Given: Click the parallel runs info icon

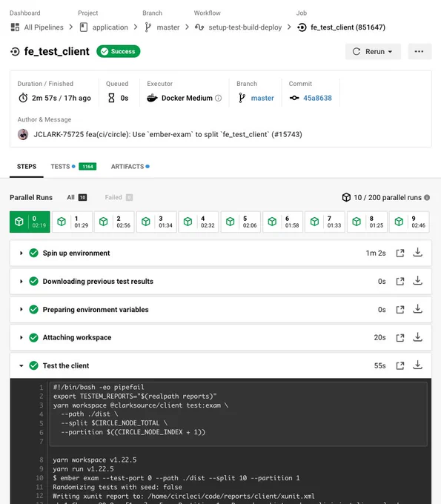Looking at the screenshot, I should [427, 197].
